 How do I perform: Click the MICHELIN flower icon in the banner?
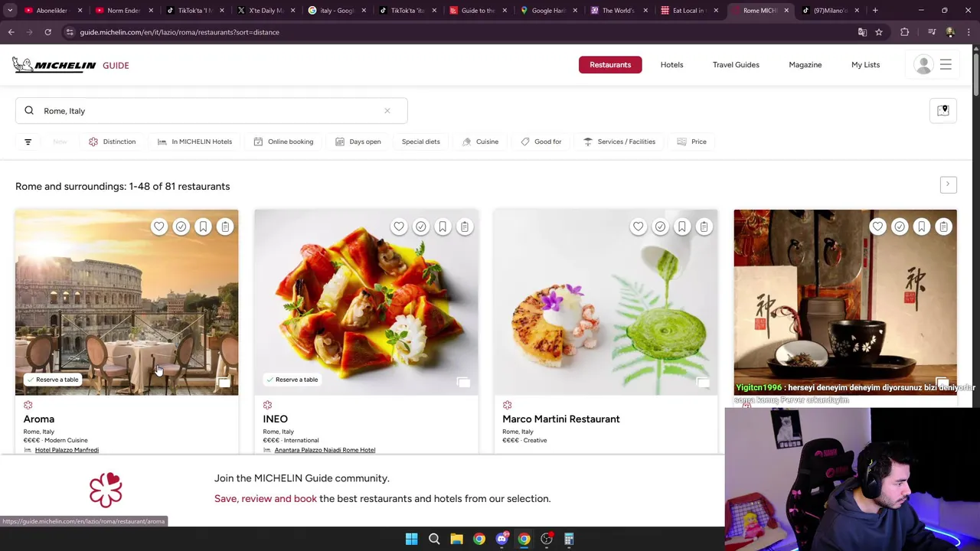(x=106, y=490)
